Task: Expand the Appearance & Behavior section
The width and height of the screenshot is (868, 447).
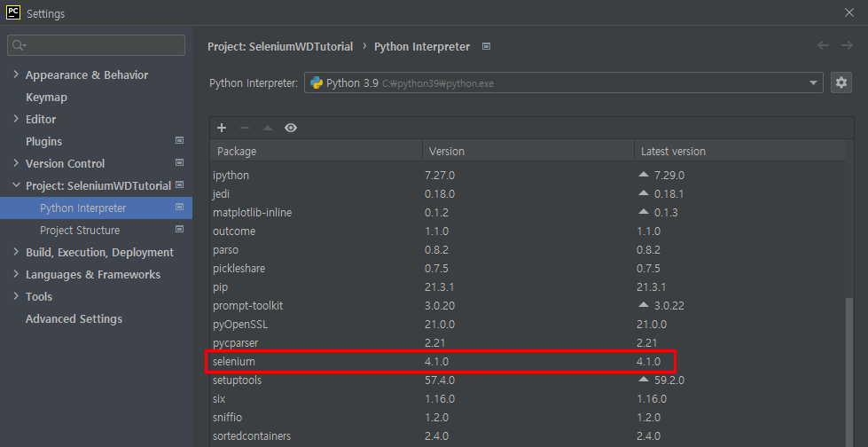Action: (x=15, y=74)
